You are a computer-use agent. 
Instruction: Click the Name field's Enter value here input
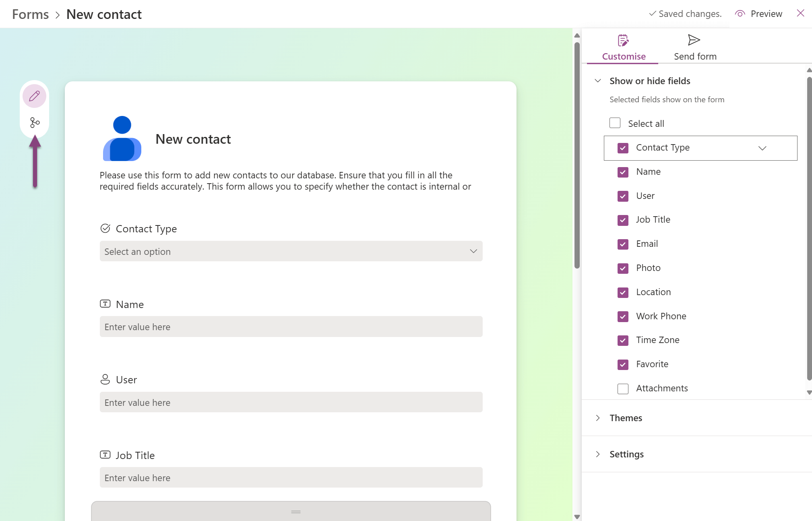pyautogui.click(x=291, y=327)
